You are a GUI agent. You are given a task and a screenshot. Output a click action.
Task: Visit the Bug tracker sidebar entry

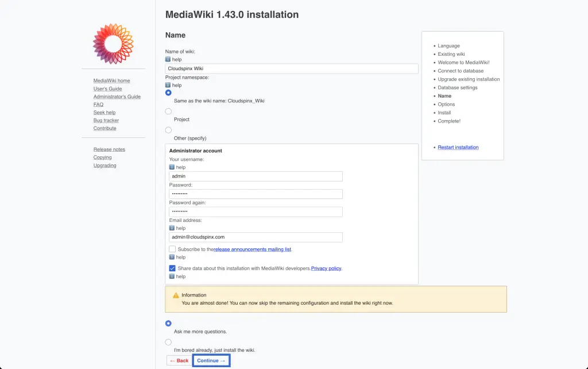[106, 120]
